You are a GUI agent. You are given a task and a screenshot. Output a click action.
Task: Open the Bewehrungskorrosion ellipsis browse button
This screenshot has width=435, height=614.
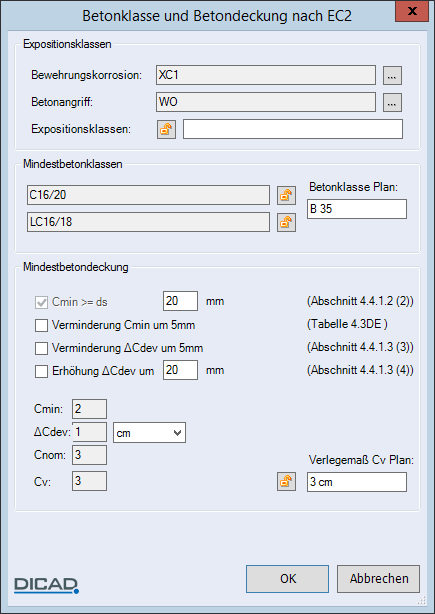tap(392, 75)
